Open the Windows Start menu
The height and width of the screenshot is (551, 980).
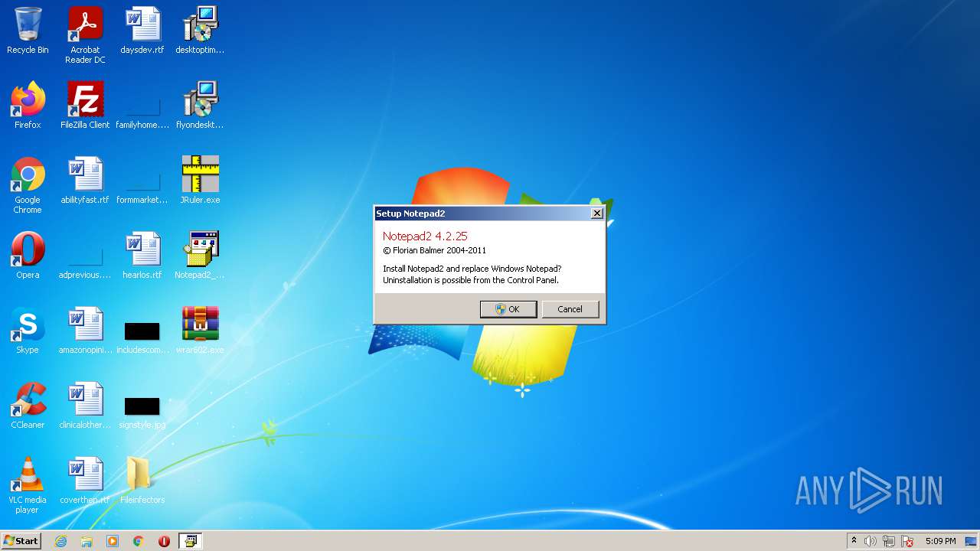click(21, 540)
